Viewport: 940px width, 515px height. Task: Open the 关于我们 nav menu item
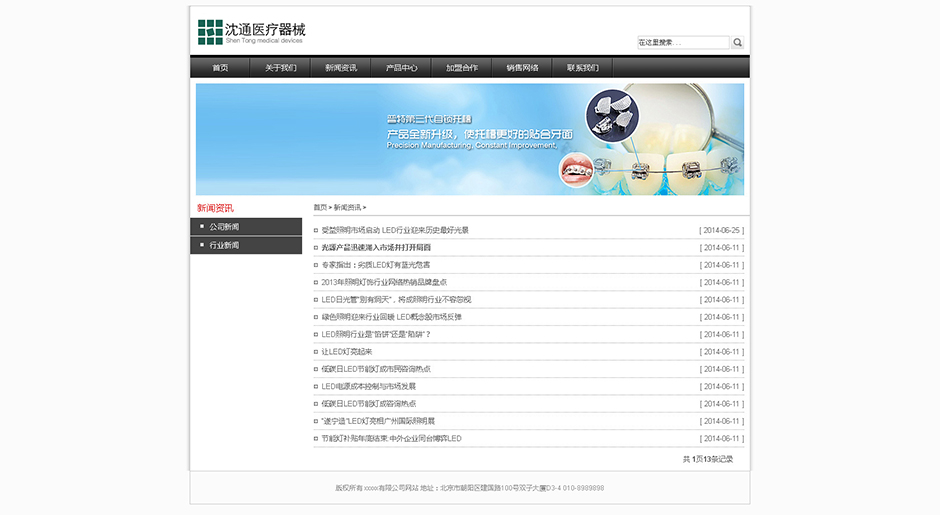point(281,68)
